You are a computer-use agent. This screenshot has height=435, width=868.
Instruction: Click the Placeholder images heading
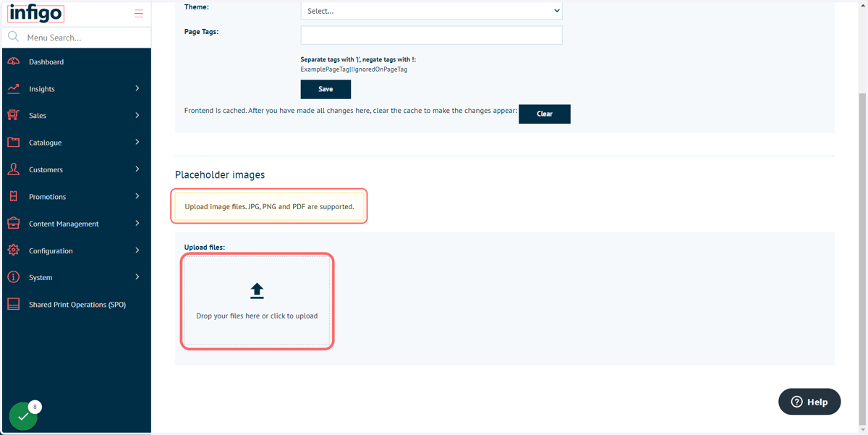coord(220,174)
